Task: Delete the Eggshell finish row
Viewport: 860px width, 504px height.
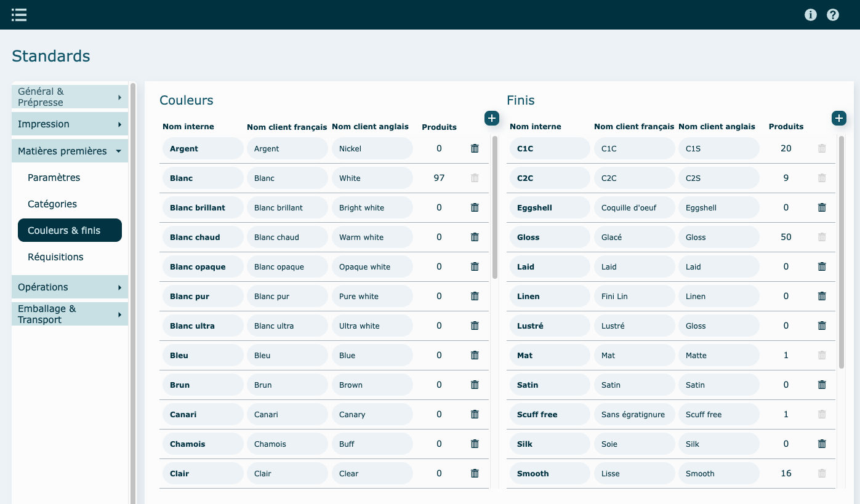Action: tap(822, 207)
